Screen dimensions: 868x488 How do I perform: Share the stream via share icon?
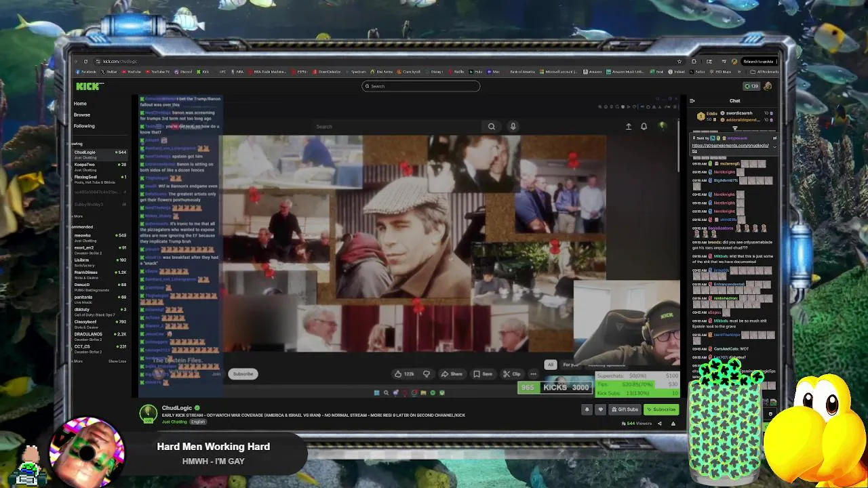[659, 424]
